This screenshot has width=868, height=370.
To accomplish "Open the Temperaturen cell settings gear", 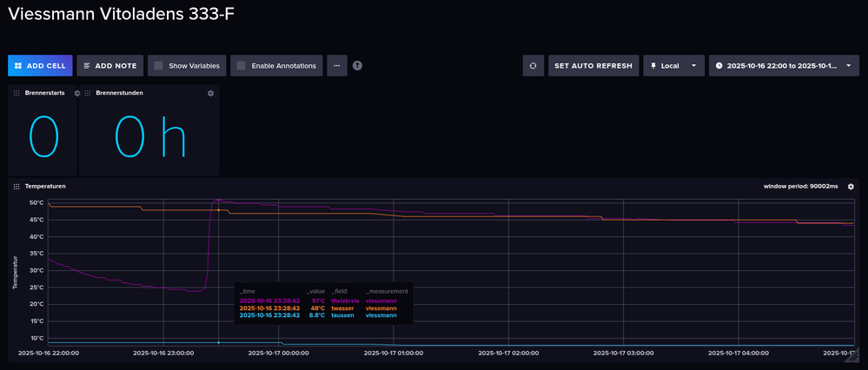I will tap(851, 187).
